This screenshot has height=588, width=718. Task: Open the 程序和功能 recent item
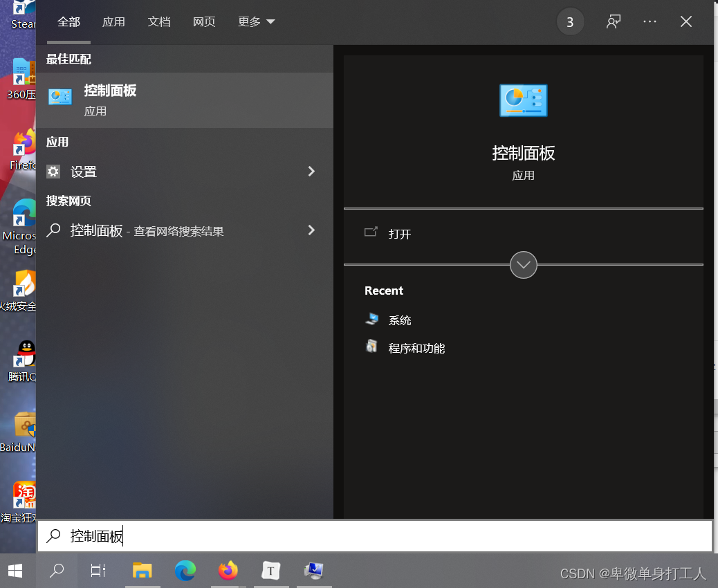coord(405,347)
